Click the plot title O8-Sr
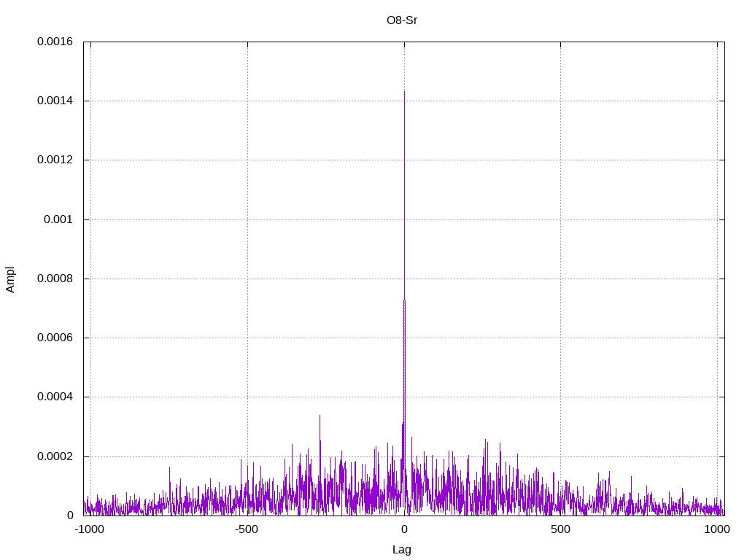The image size is (747, 560). click(402, 20)
